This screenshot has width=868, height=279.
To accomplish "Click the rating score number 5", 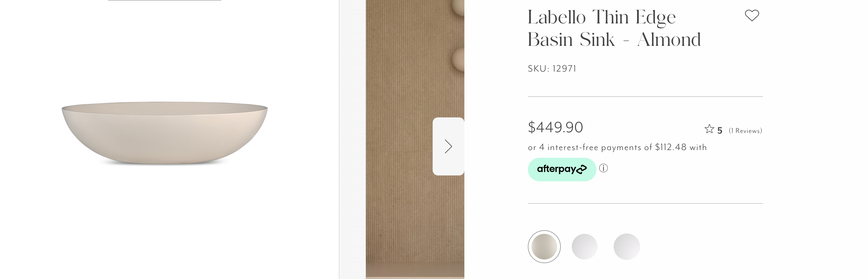I will (720, 131).
